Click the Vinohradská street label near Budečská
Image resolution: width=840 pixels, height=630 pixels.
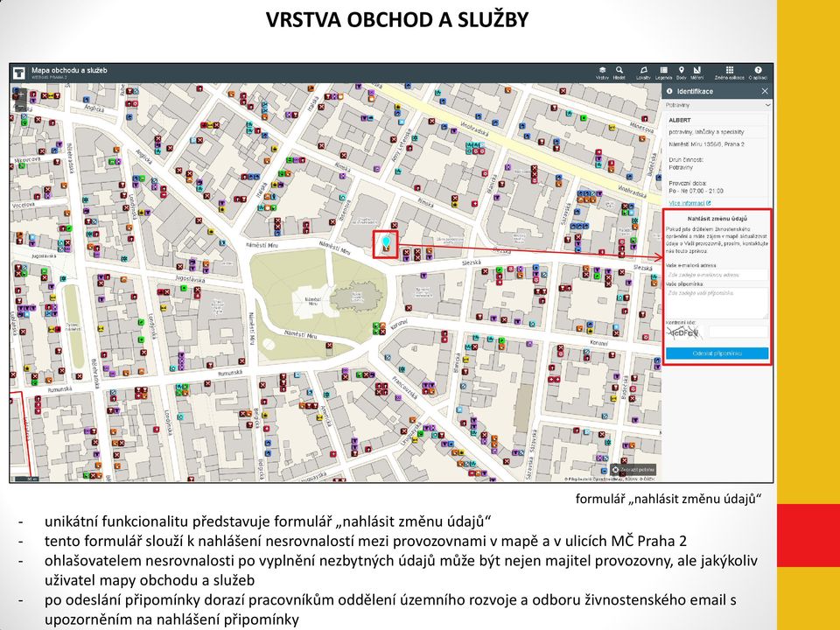point(633,191)
